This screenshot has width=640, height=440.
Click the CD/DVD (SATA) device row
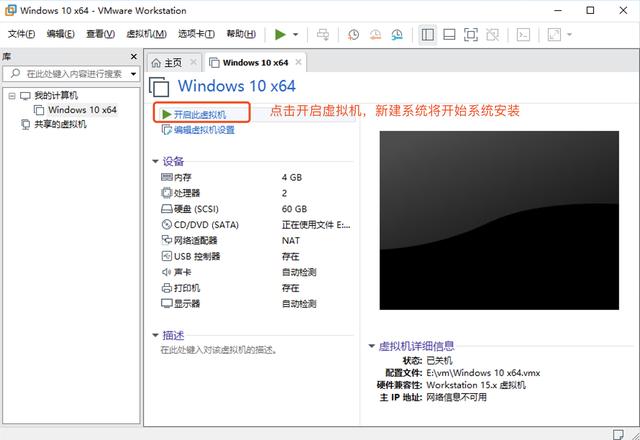pos(257,225)
